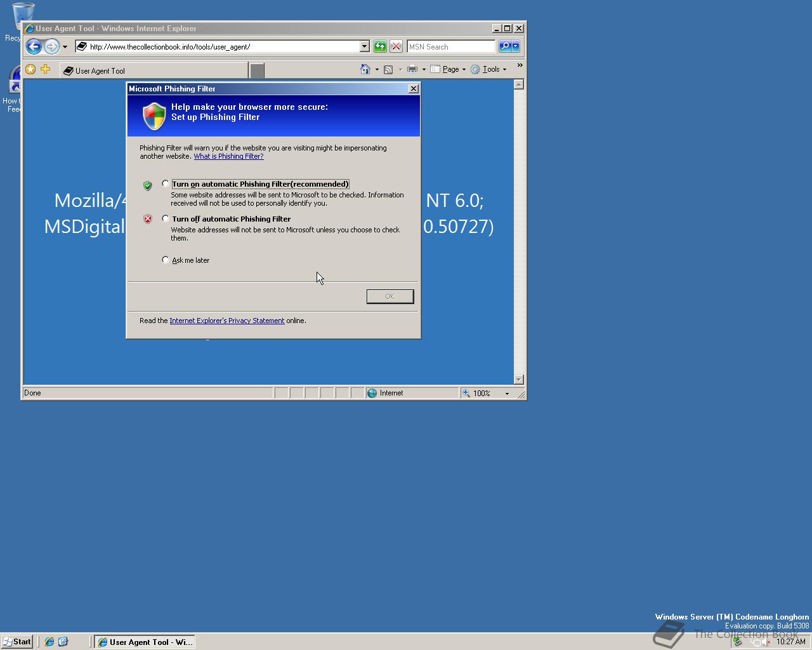Open the Start menu

click(x=17, y=642)
